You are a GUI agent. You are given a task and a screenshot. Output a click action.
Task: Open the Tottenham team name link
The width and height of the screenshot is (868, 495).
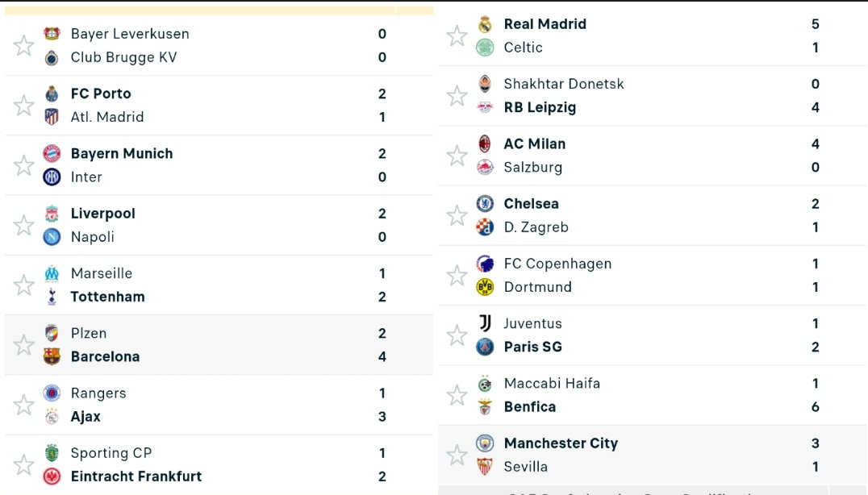[x=108, y=297]
